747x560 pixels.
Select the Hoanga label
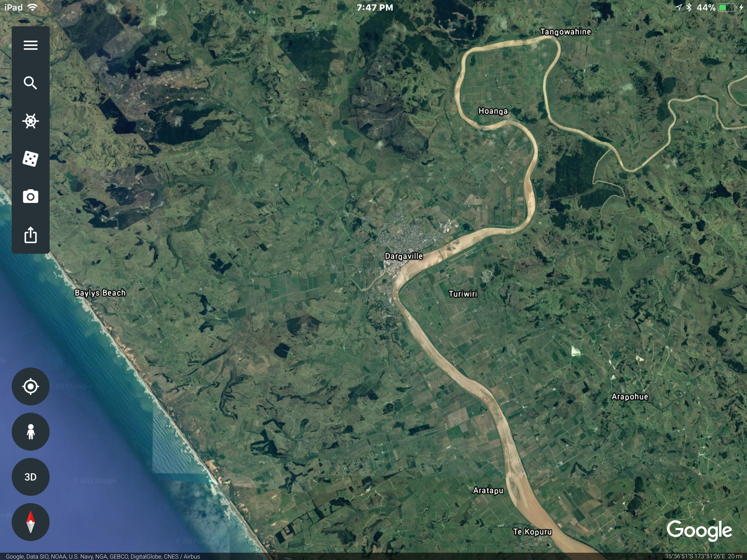click(x=493, y=111)
